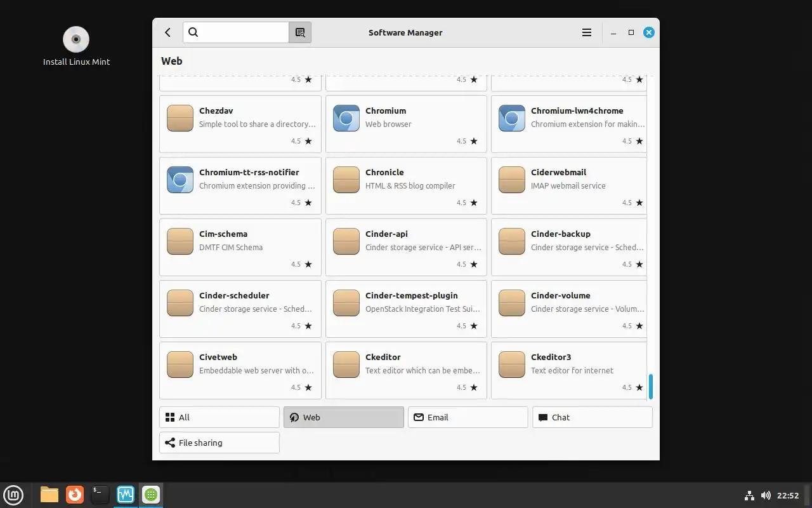The height and width of the screenshot is (508, 812).
Task: Click the Web page heading
Action: coord(172,61)
